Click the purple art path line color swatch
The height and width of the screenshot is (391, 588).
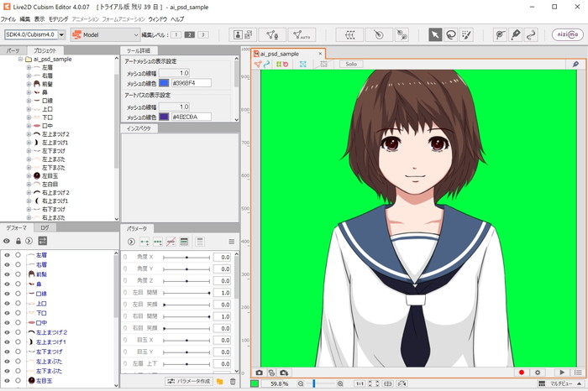164,117
